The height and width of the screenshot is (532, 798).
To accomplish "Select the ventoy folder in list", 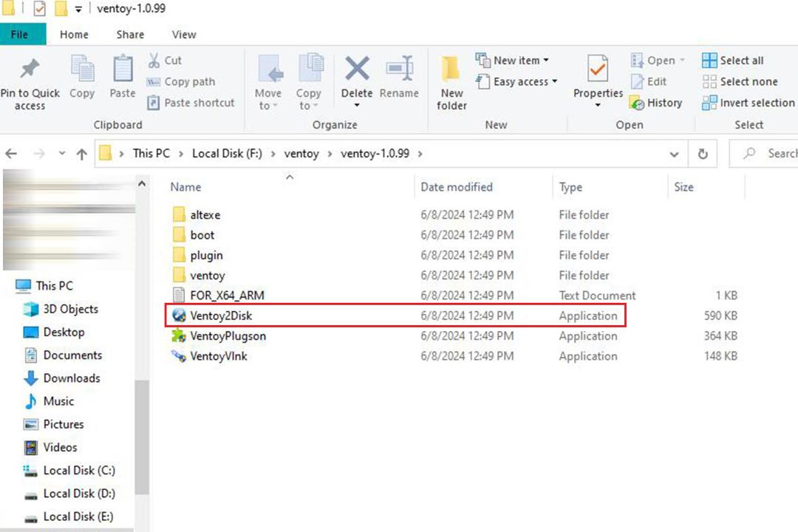I will [x=208, y=276].
